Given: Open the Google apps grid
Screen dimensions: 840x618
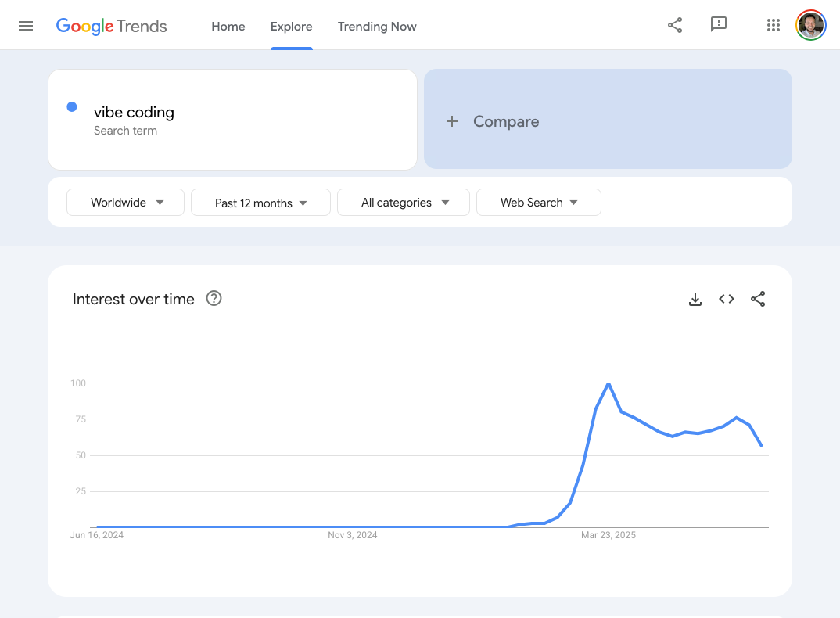Looking at the screenshot, I should [x=774, y=25].
